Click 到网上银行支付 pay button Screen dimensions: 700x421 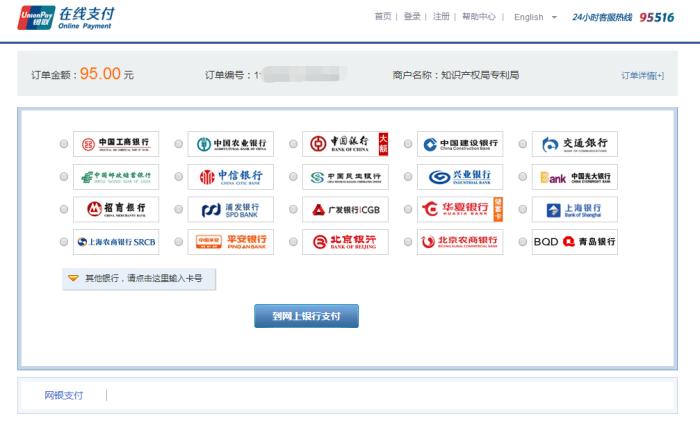point(306,316)
